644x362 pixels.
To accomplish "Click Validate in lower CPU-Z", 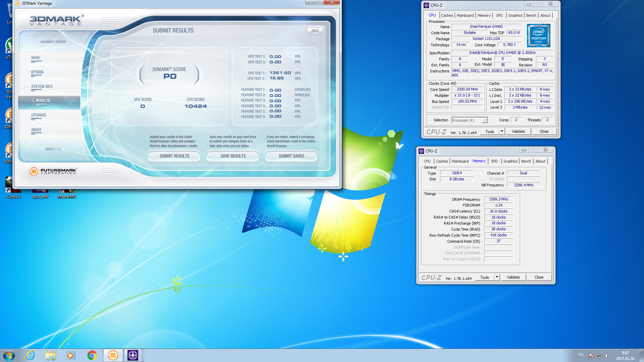I will (x=513, y=277).
